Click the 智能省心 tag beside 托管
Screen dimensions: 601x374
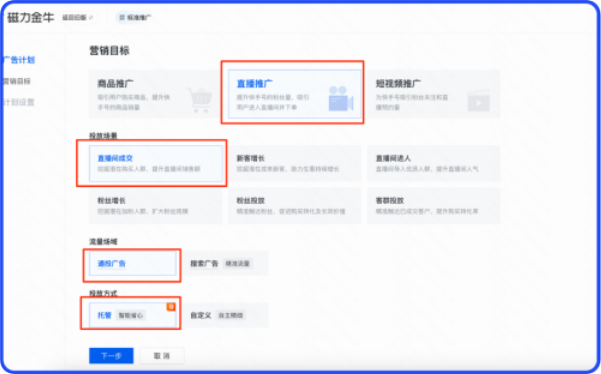point(130,315)
